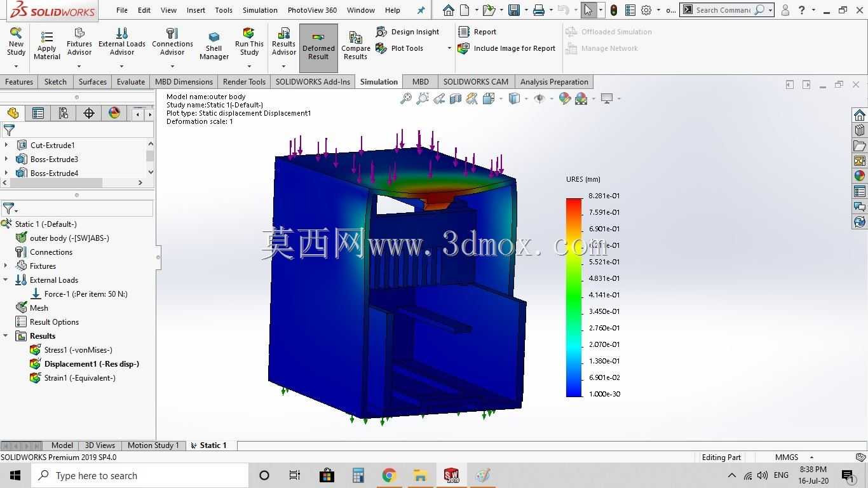Select PropertyManager tab icon
The width and height of the screenshot is (868, 488).
[38, 113]
